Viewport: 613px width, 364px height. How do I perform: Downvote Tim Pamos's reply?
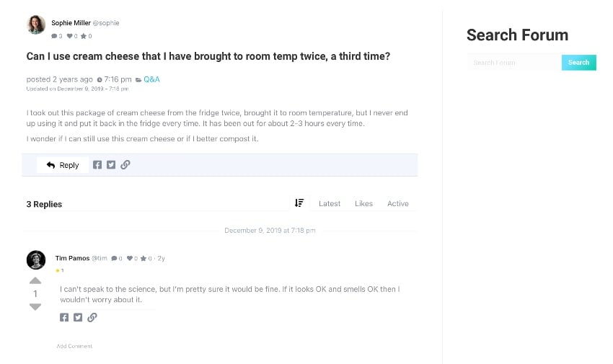35,307
